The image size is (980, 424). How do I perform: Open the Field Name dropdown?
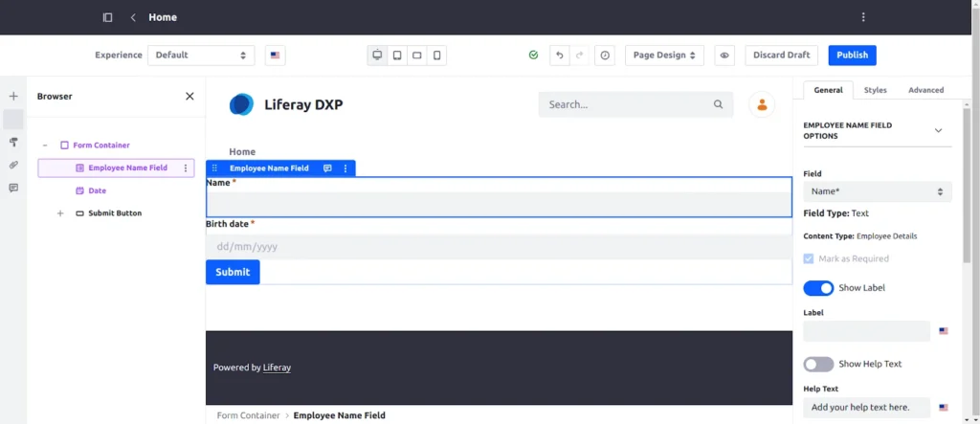(x=878, y=192)
